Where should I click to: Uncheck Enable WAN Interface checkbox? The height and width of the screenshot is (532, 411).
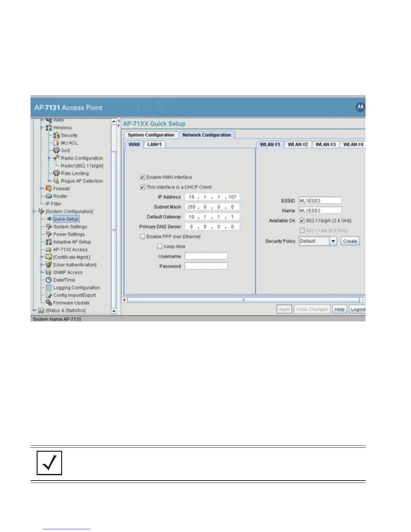(142, 177)
